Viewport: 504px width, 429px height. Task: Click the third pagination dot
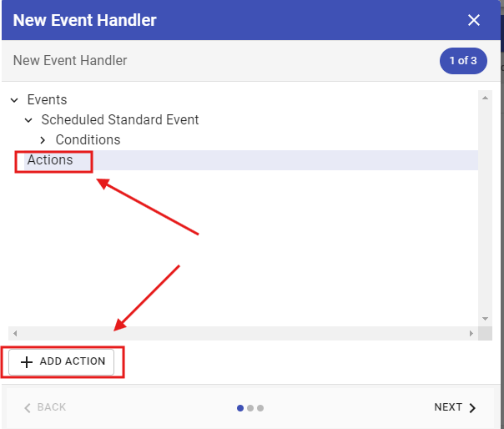tap(260, 408)
